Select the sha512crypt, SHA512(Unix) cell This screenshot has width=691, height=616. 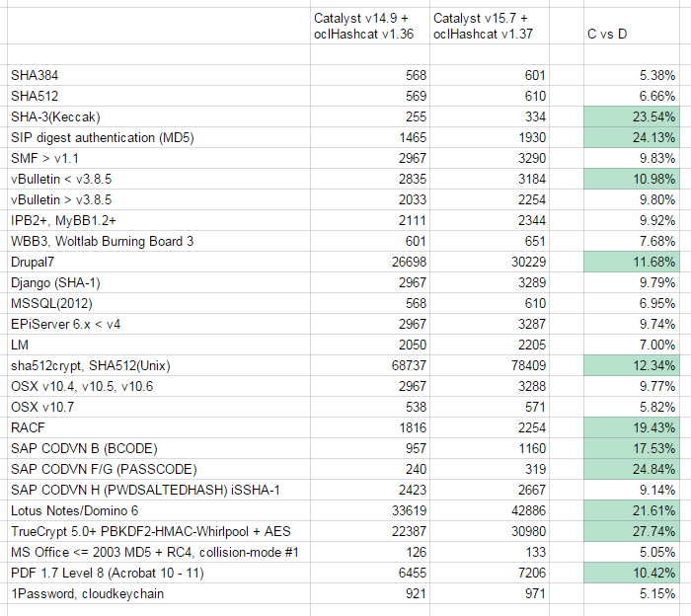159,365
